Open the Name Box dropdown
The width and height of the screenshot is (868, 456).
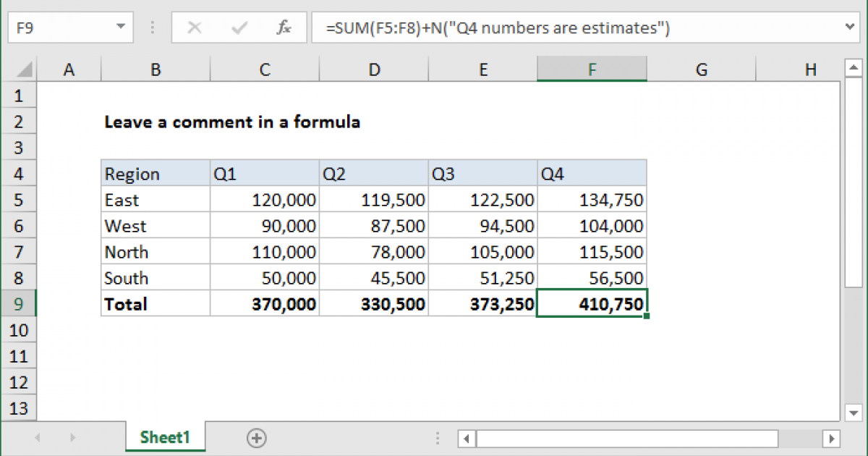coord(119,28)
